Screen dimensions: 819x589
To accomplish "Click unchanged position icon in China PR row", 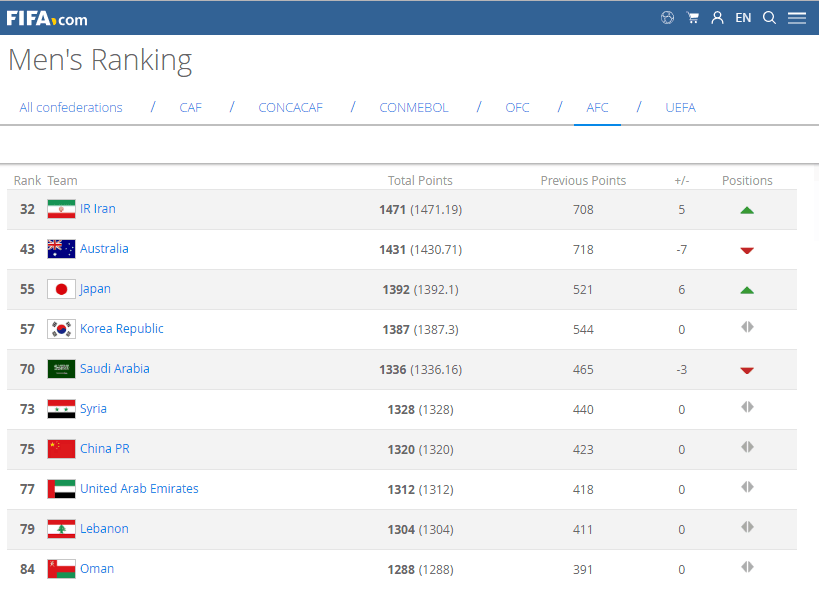I will tap(747, 447).
